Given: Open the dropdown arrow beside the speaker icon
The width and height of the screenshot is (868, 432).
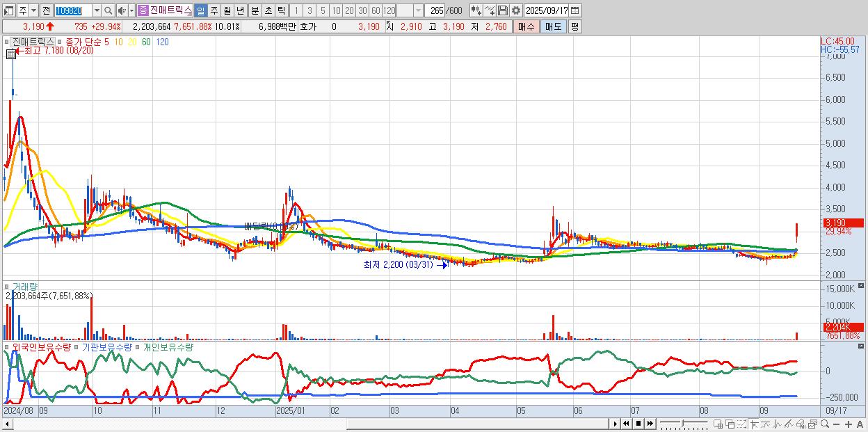Looking at the screenshot, I should pyautogui.click(x=131, y=10).
